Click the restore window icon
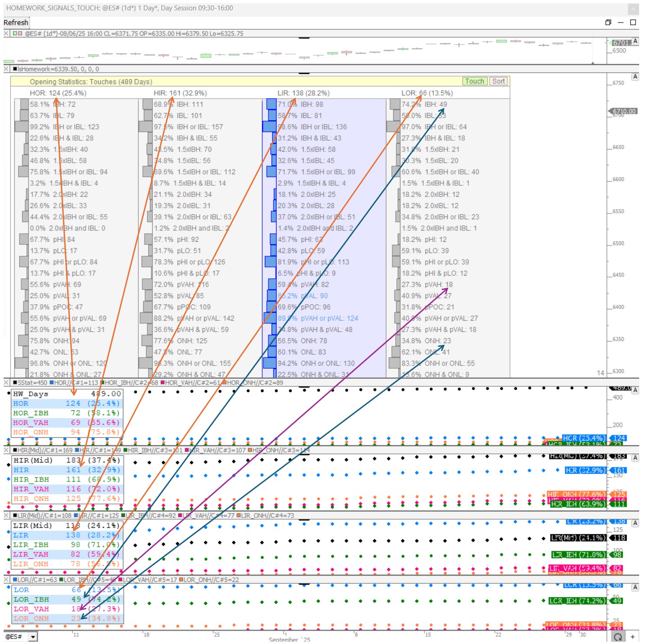 tap(608, 23)
